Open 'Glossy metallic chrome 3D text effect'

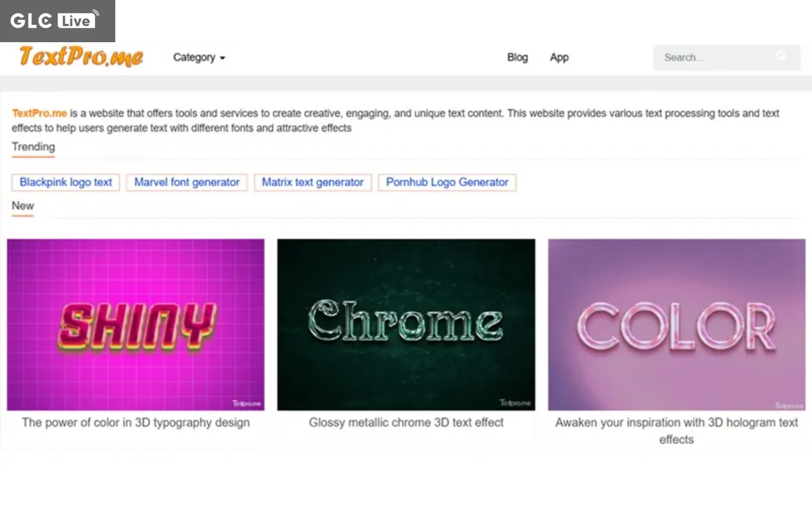coord(406,423)
